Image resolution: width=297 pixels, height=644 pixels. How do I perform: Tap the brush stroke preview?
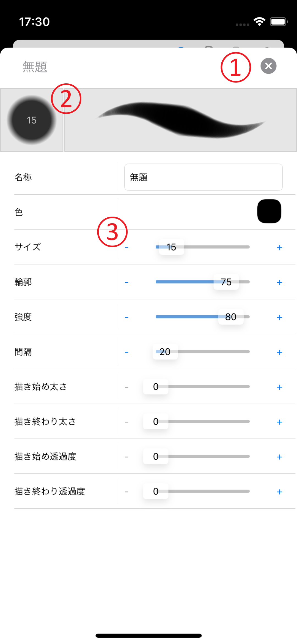click(180, 120)
